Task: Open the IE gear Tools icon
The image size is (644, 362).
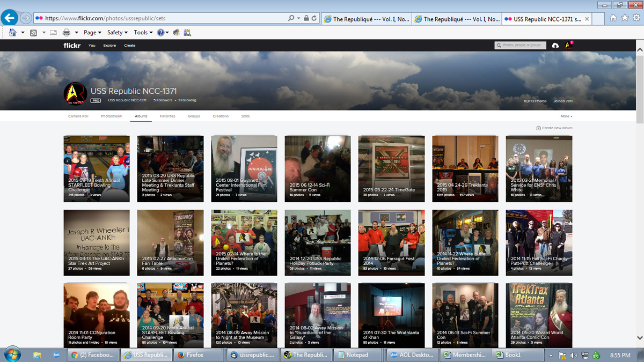Action: [x=636, y=18]
